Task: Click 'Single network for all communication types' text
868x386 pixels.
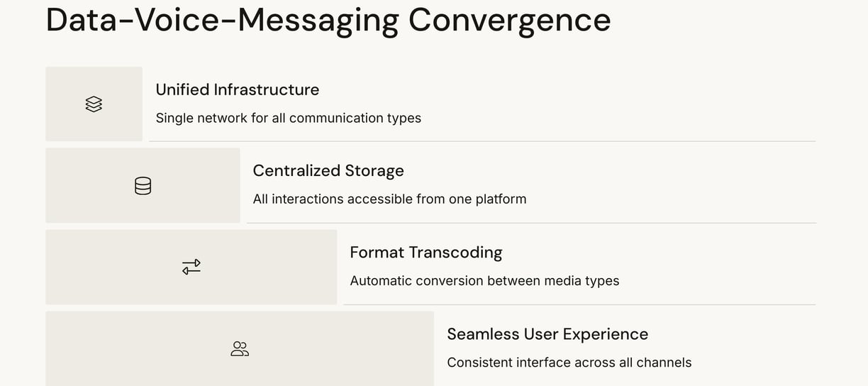Action: click(289, 118)
